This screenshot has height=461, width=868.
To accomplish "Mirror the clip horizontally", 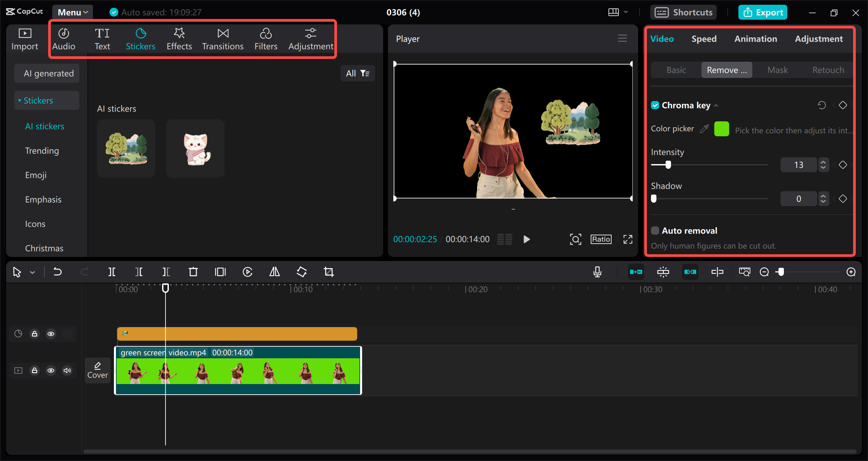I will click(x=274, y=272).
